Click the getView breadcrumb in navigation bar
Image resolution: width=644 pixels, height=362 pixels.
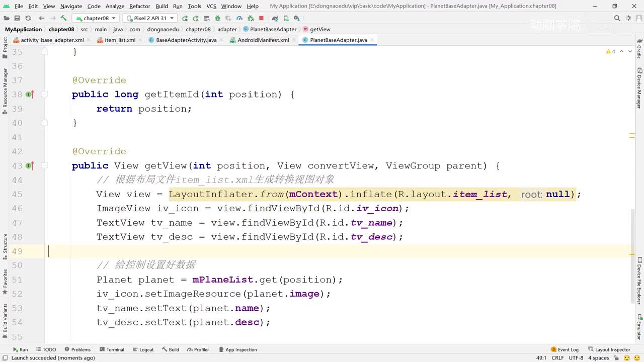point(316,29)
